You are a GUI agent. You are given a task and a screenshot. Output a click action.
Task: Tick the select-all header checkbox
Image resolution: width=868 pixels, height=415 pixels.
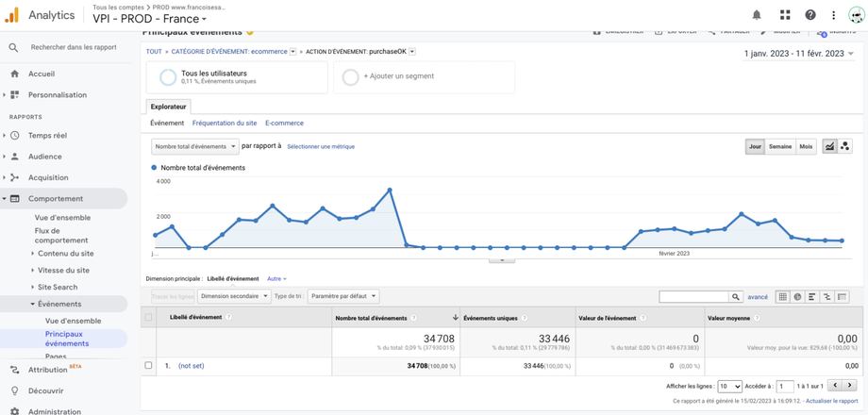(x=148, y=318)
